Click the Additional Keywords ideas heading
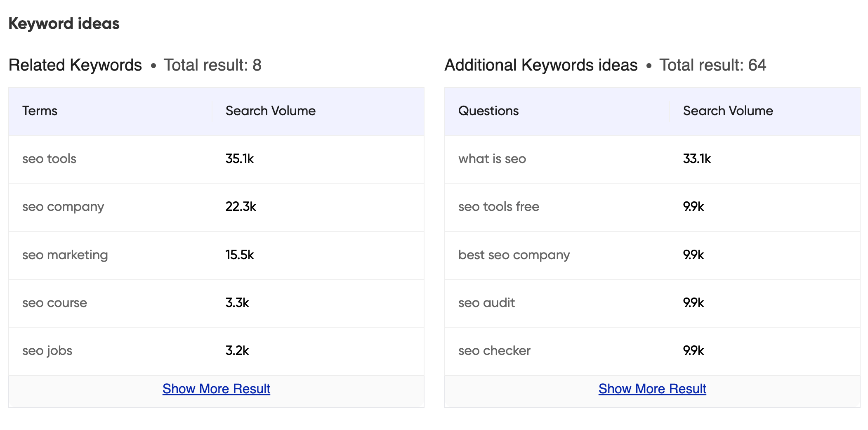The width and height of the screenshot is (868, 430). point(540,65)
